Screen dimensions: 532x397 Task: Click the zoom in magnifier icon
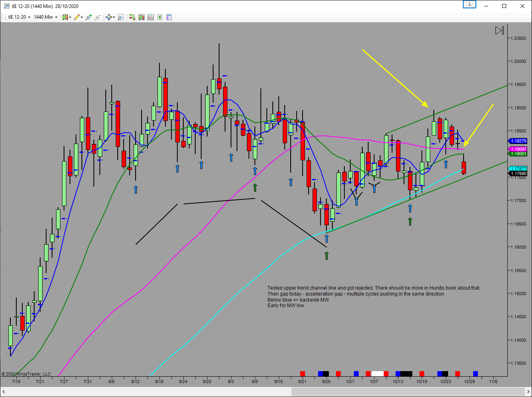[x=88, y=17]
